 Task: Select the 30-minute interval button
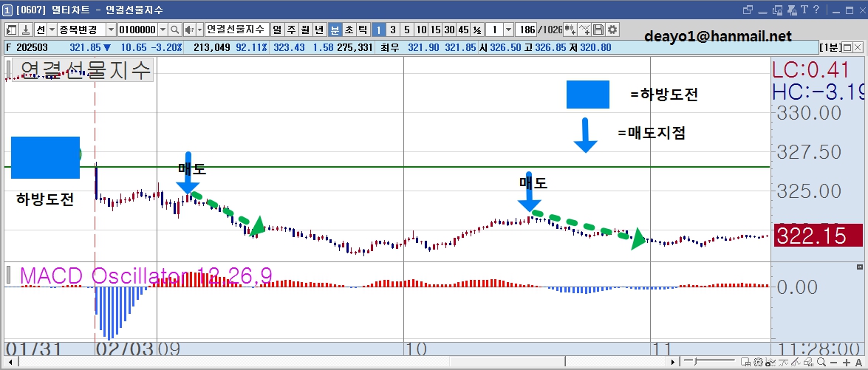coord(449,30)
